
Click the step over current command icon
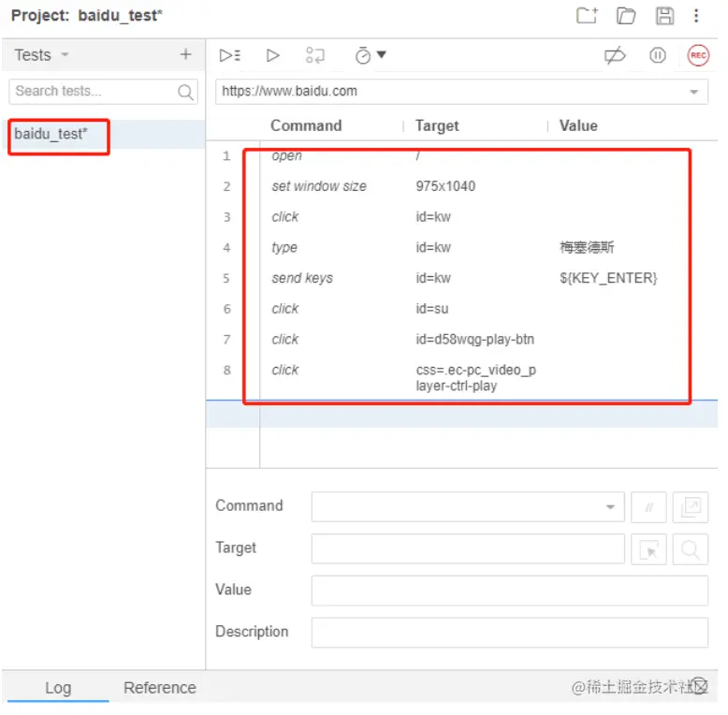[x=315, y=55]
